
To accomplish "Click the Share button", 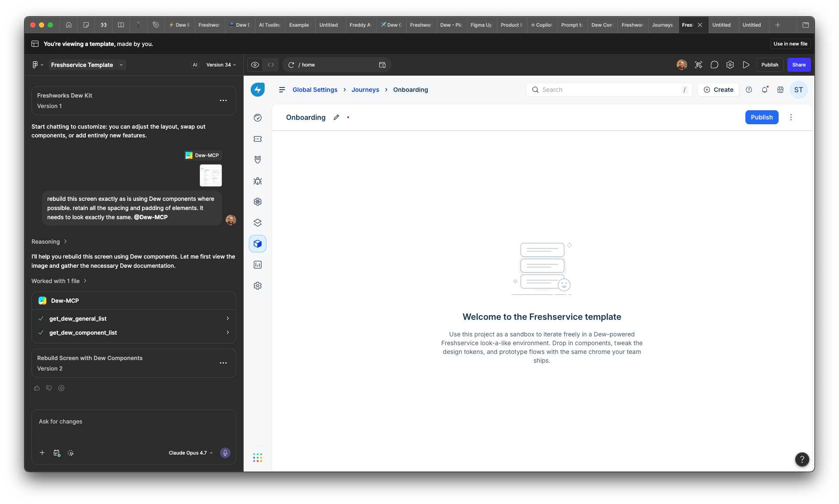I will pos(799,65).
